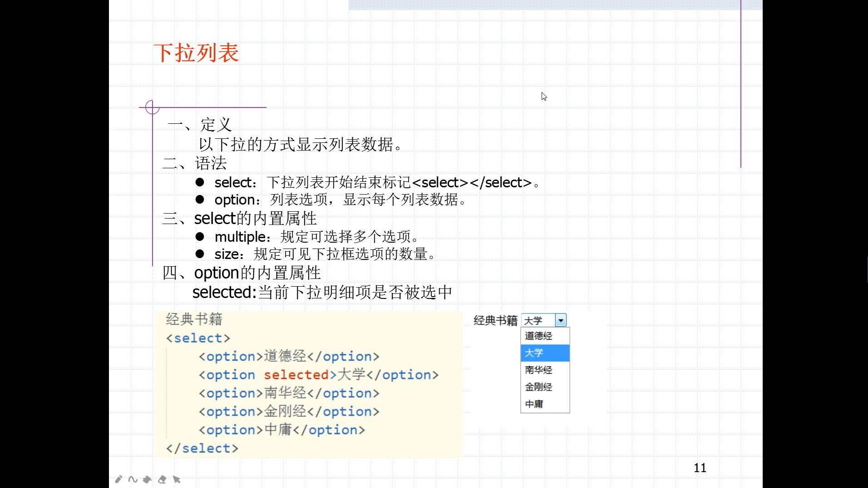The image size is (868, 488).
Task: Click the opening <select> tag in code
Action: tap(198, 338)
